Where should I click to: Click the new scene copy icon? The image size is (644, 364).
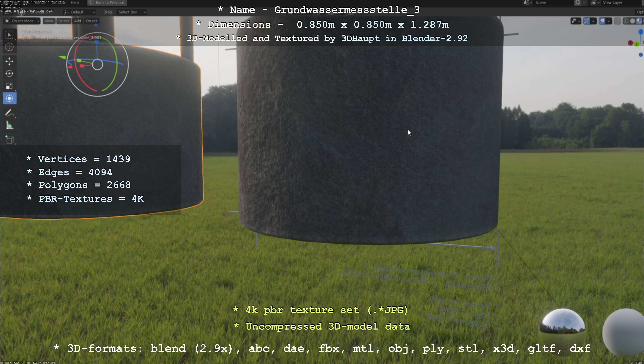coord(578,2)
